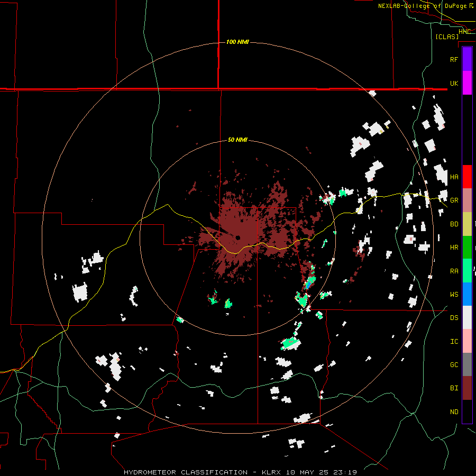Pick the bright green RA legend swatch
This screenshot has height=476, width=476.
(467, 271)
